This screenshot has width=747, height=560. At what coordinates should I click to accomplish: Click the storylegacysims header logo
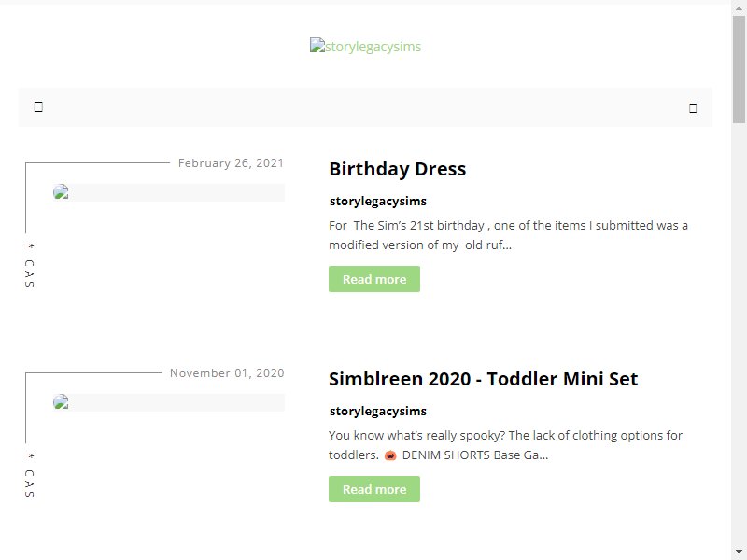click(x=365, y=47)
